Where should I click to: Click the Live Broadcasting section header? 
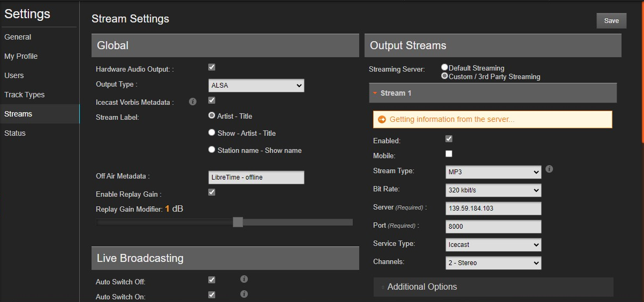[x=225, y=258]
